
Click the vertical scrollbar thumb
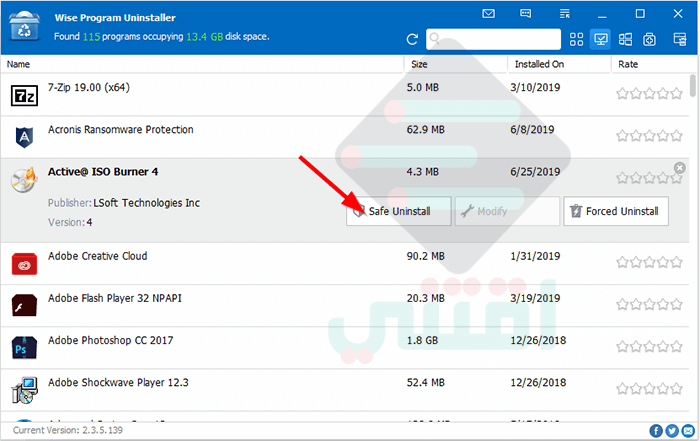(692, 85)
